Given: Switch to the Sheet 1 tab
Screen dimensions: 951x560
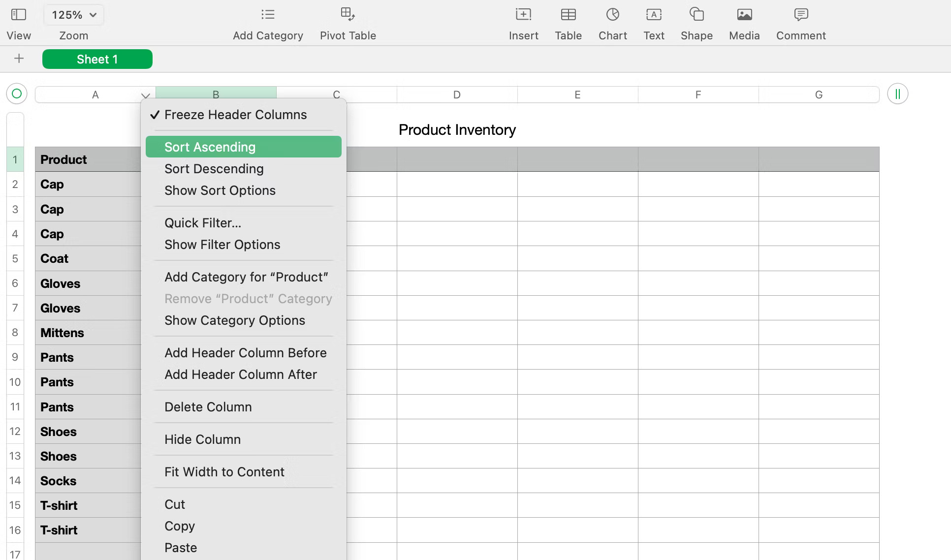Looking at the screenshot, I should (97, 59).
